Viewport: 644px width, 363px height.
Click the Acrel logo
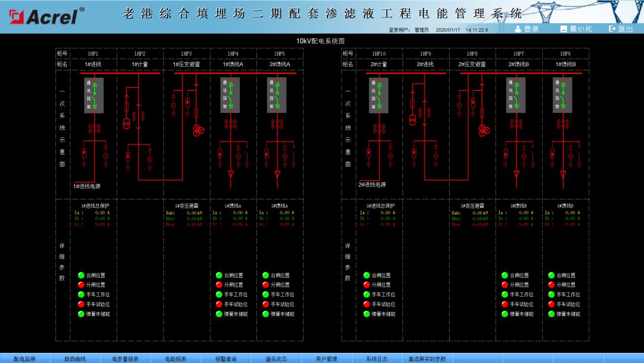(x=47, y=17)
